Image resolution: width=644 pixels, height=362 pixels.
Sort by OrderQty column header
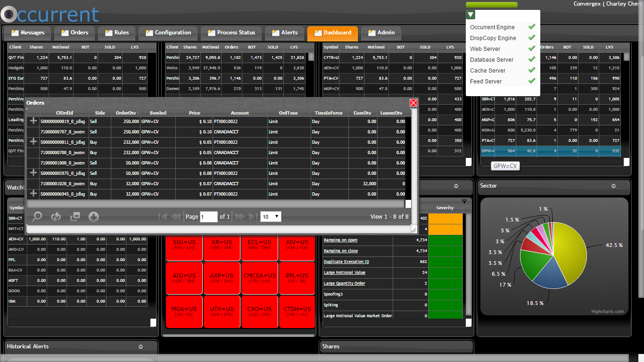click(126, 113)
